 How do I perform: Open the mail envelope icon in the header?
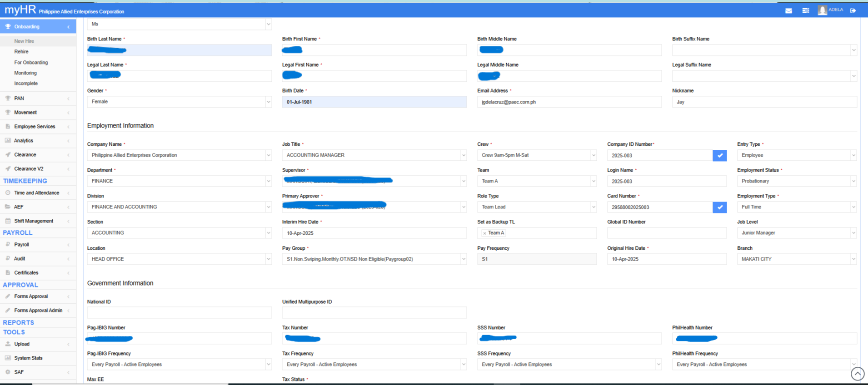coord(788,10)
